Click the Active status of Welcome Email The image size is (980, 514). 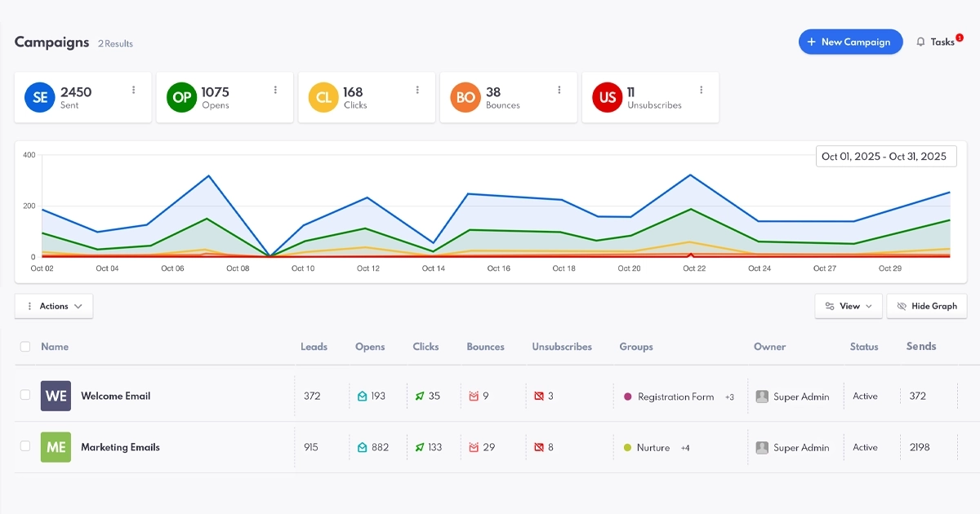tap(865, 396)
